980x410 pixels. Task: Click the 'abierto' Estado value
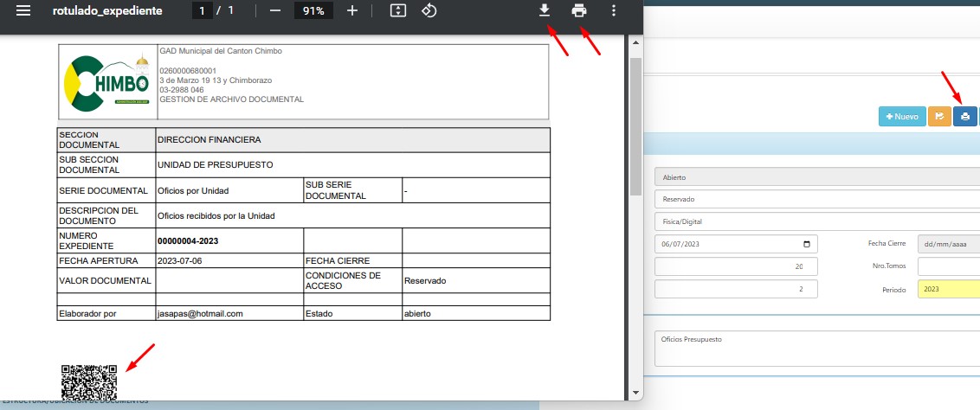pyautogui.click(x=417, y=314)
